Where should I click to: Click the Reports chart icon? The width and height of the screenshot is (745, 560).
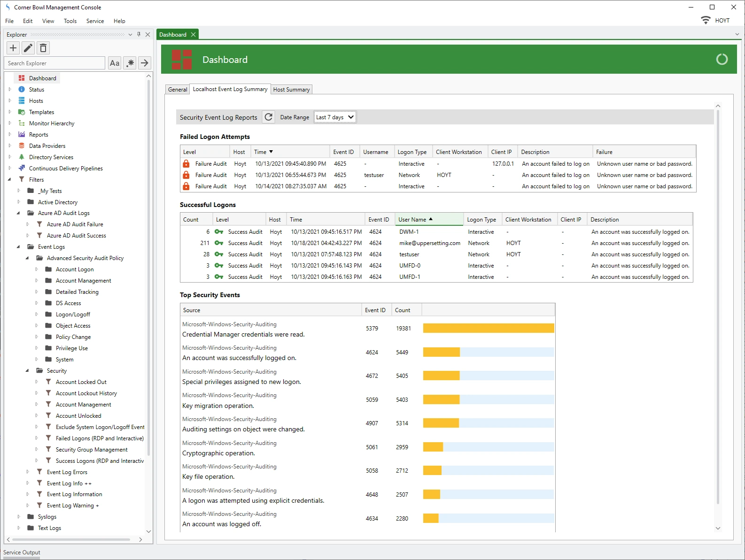click(22, 134)
